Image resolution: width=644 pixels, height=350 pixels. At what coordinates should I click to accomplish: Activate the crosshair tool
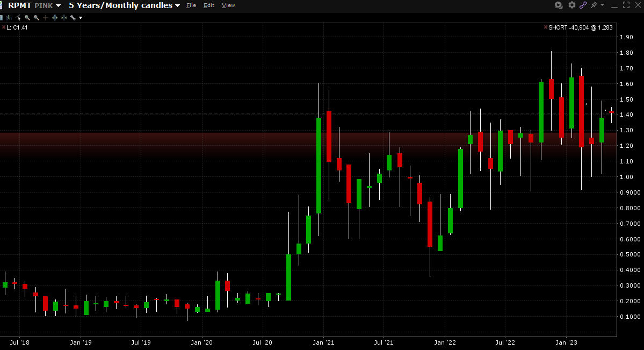pyautogui.click(x=46, y=18)
